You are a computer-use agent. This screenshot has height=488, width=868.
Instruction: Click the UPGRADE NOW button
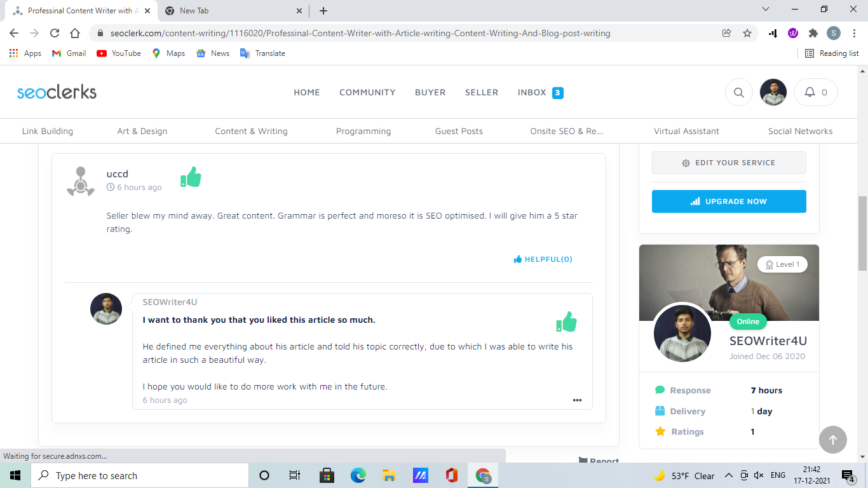728,201
